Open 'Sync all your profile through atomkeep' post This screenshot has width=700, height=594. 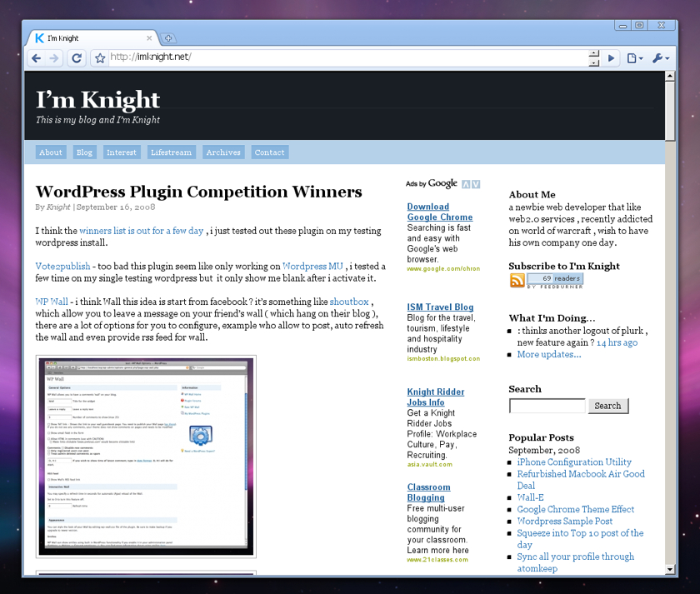click(576, 562)
